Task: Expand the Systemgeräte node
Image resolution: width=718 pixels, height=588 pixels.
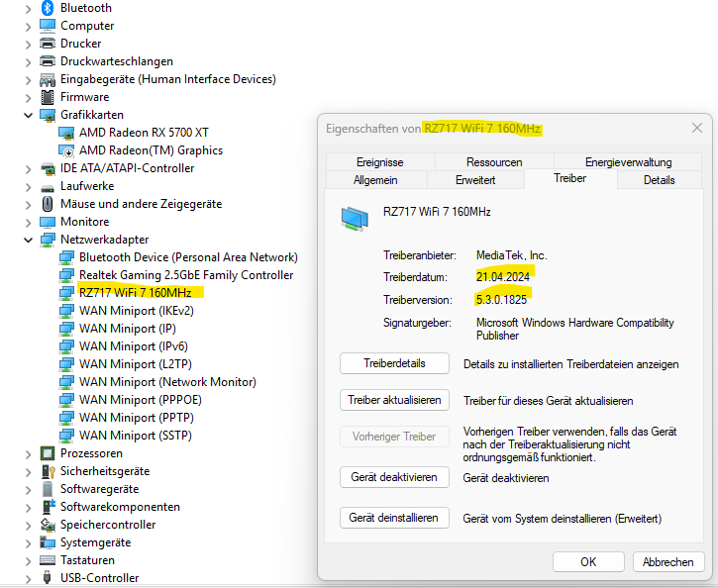Action: (x=29, y=543)
